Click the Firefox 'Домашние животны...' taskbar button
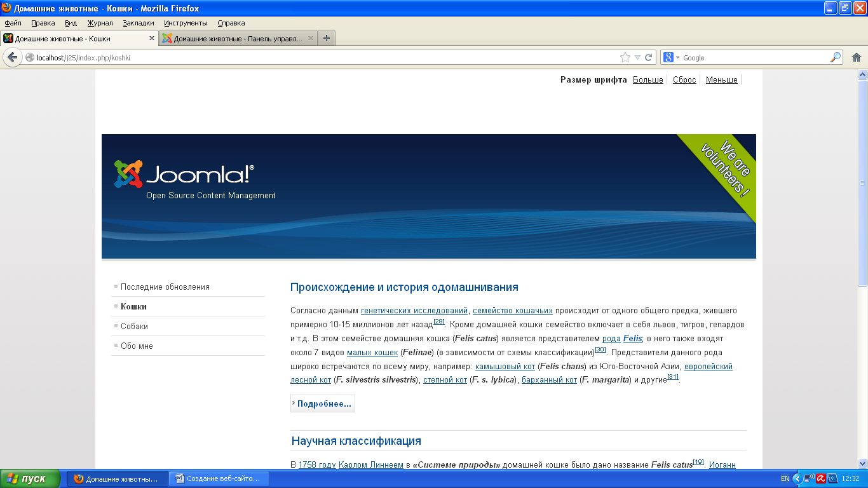Viewport: 868px width, 488px height. point(117,478)
